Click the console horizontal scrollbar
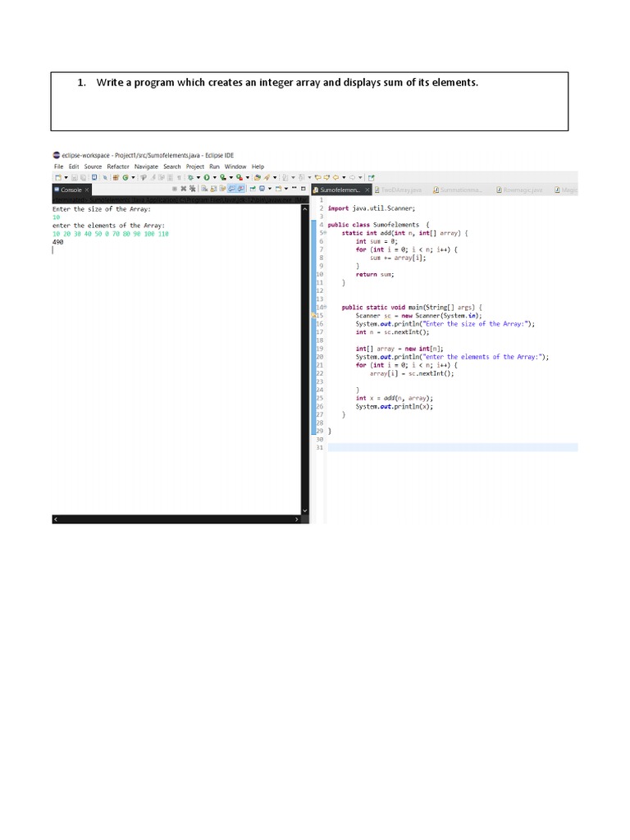The width and height of the screenshot is (630, 840). tap(176, 519)
